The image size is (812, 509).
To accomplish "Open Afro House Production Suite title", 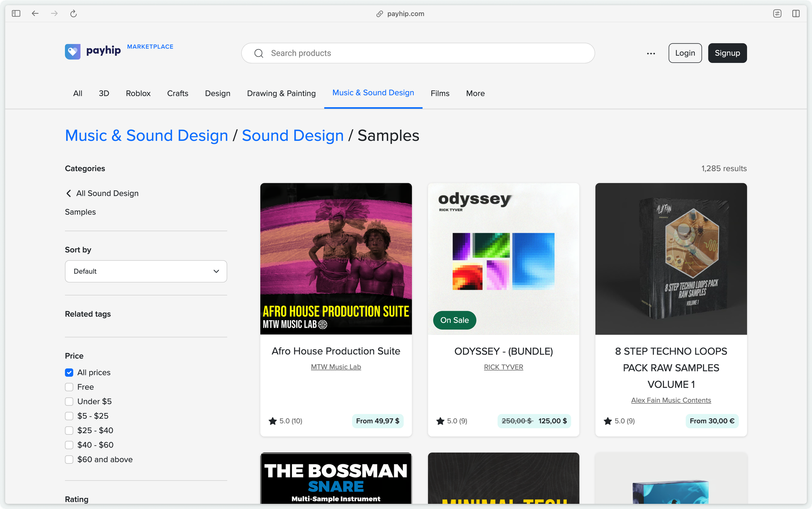I will 336,351.
